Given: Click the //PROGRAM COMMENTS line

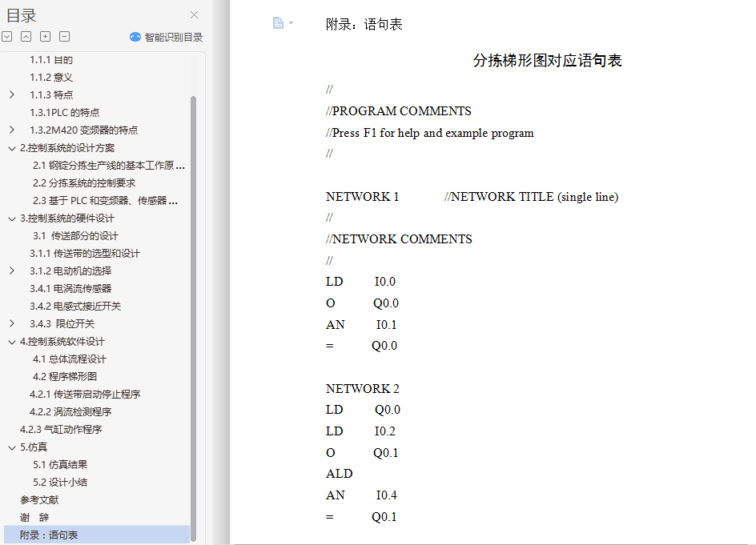Looking at the screenshot, I should (399, 111).
